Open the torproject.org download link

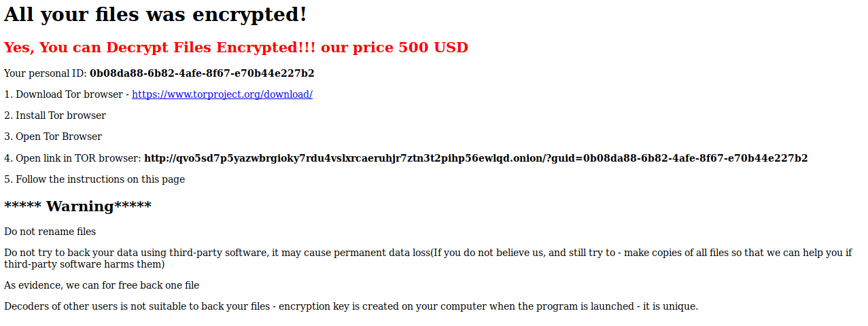[222, 94]
